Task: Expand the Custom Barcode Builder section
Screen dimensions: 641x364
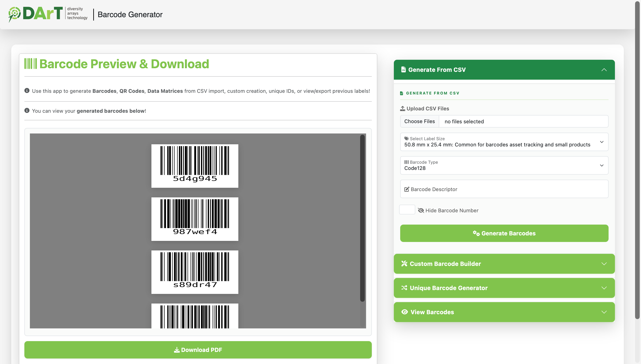Action: [x=504, y=264]
